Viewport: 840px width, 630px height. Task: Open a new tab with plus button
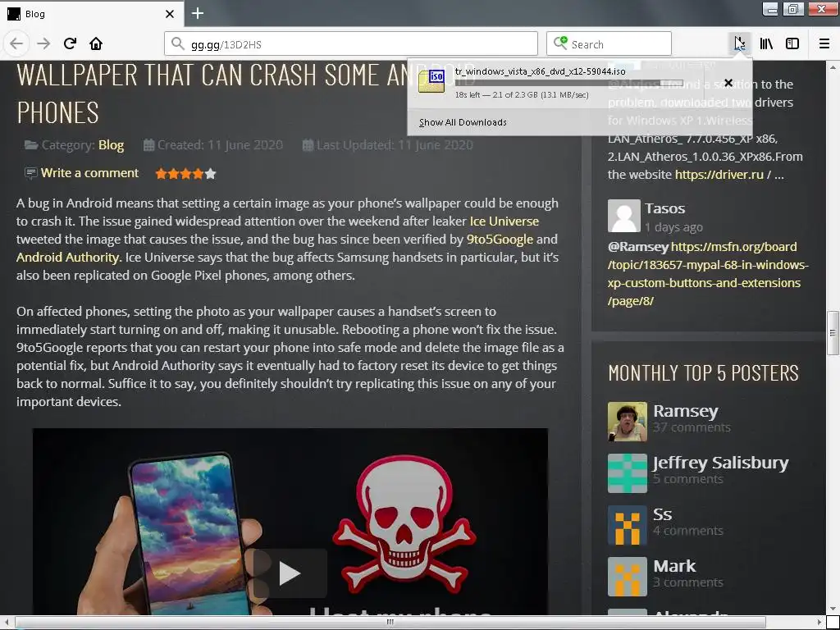[x=198, y=13]
